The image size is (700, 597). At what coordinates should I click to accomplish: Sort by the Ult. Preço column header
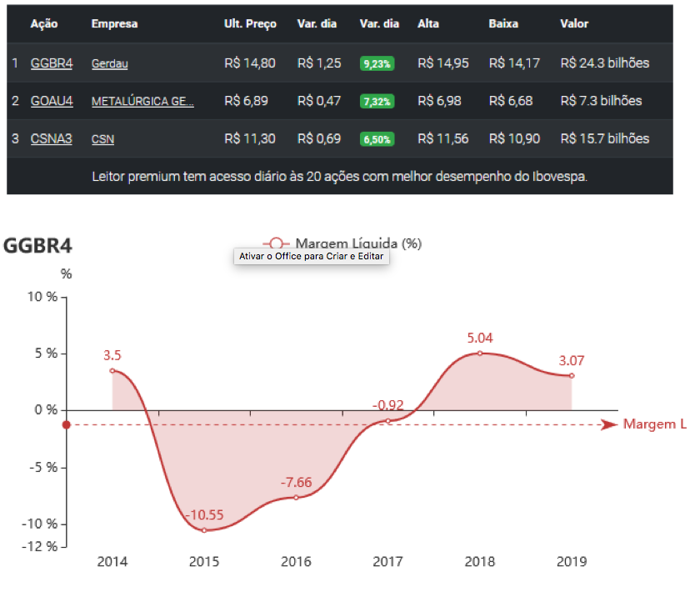click(x=250, y=23)
